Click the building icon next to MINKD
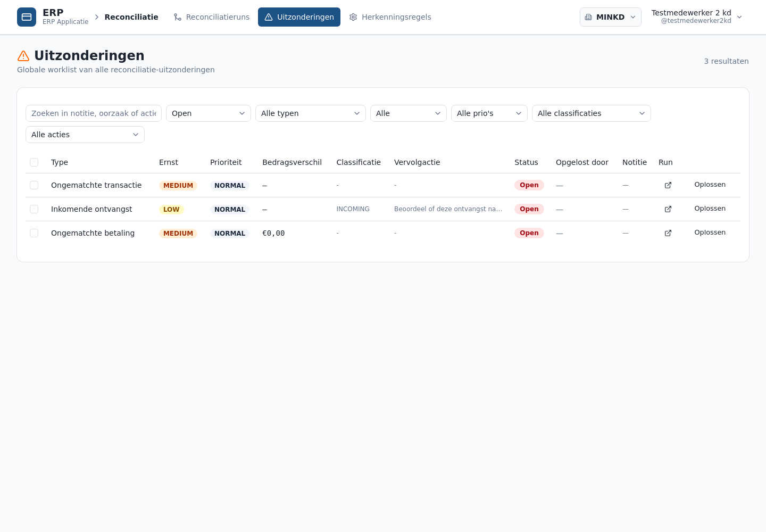Viewport: 766px width, 532px height. coord(588,17)
